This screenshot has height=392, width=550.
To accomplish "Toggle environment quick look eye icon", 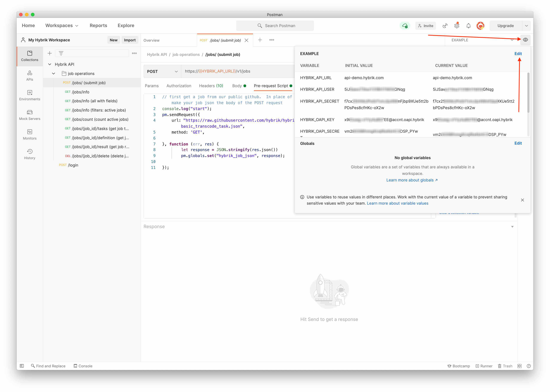I will pyautogui.click(x=525, y=40).
